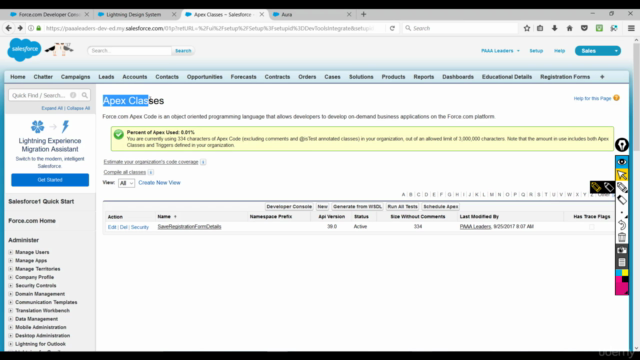The width and height of the screenshot is (640, 360).
Task: Select the annotation cursor pointer tool
Action: pyautogui.click(x=622, y=175)
